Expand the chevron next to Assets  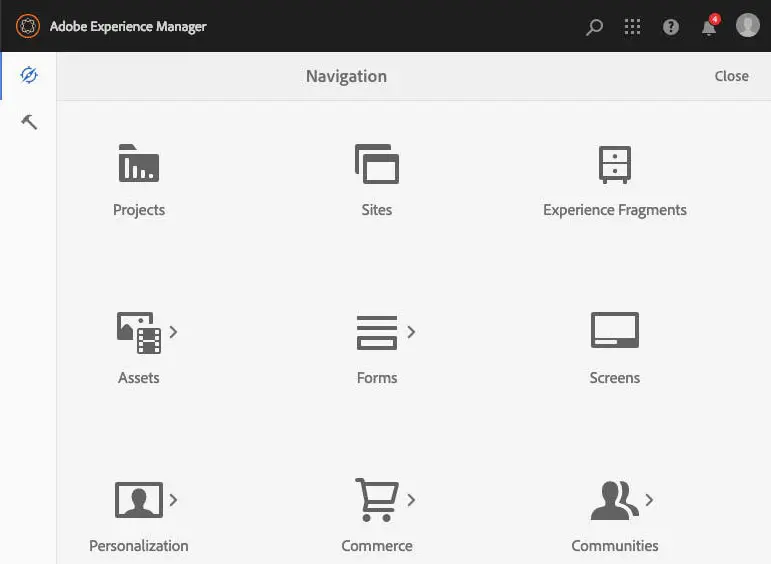[x=174, y=332]
